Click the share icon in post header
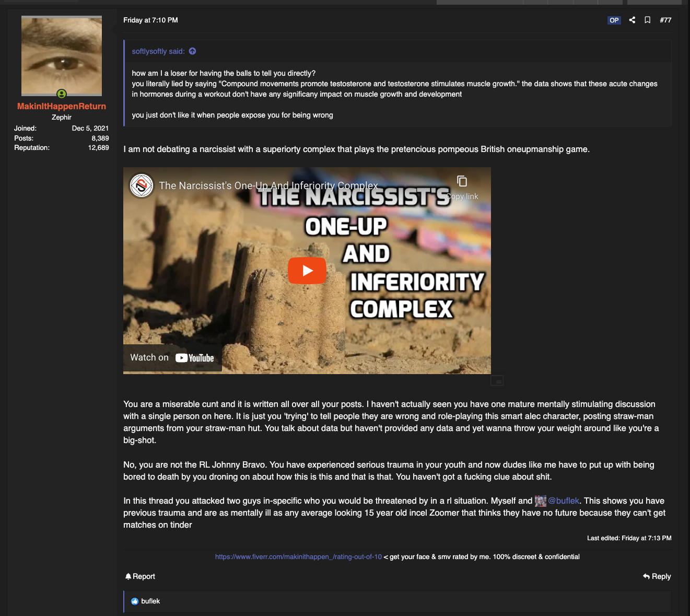The height and width of the screenshot is (616, 690). (x=632, y=20)
